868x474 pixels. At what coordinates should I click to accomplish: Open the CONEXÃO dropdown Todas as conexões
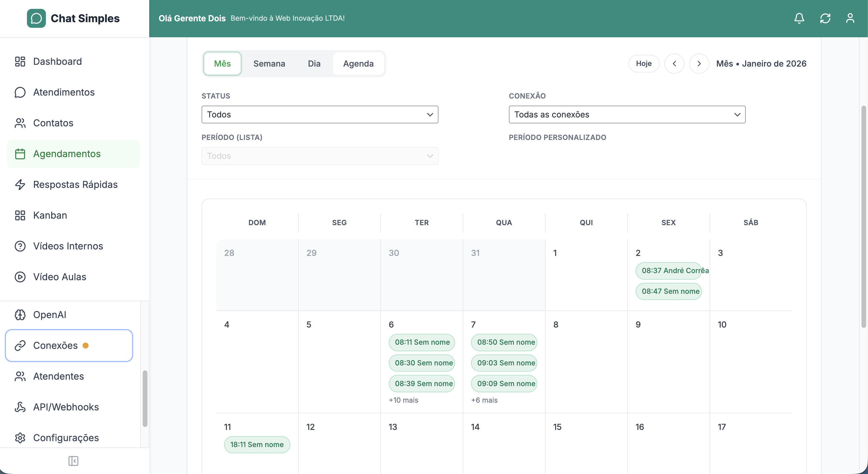click(626, 115)
